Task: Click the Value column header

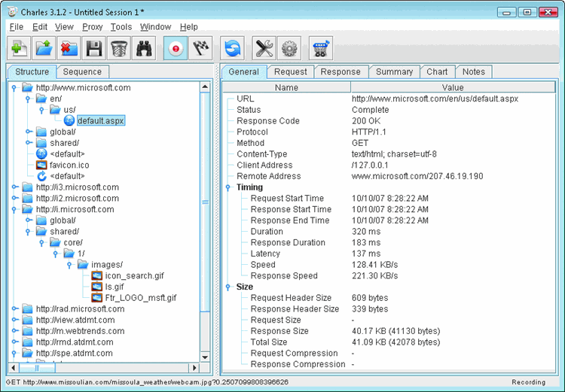Action: (x=453, y=87)
